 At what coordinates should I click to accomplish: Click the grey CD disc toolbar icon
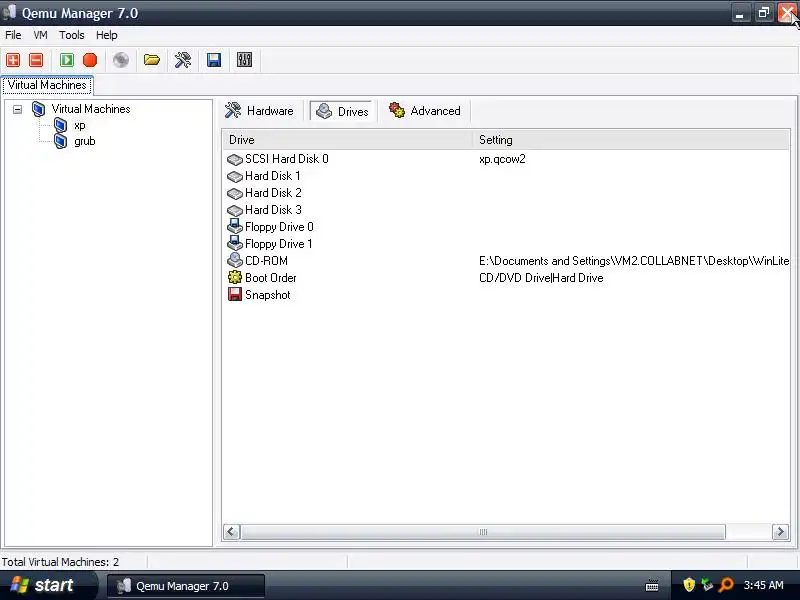tap(121, 60)
